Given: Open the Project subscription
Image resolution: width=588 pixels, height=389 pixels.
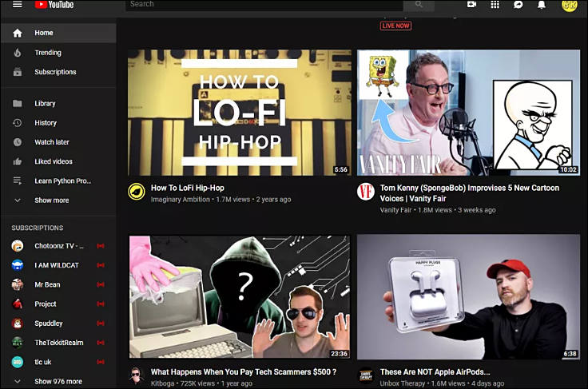Looking at the screenshot, I should [x=58, y=304].
